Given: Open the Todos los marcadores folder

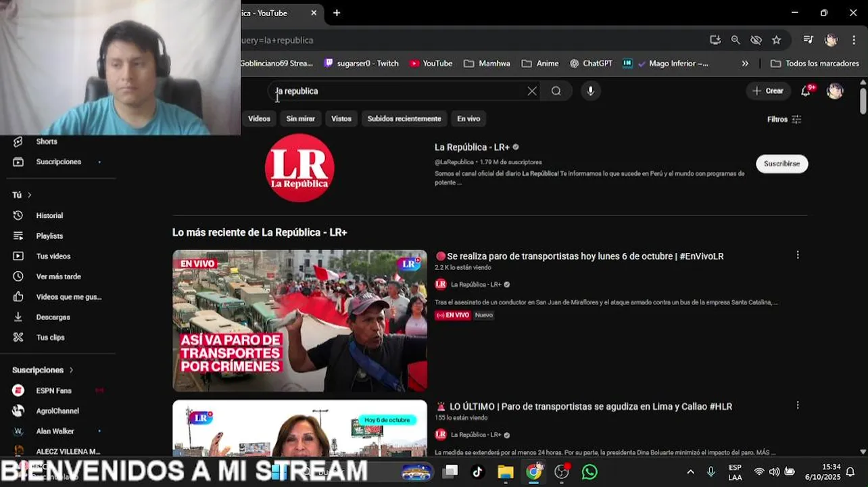Looking at the screenshot, I should click(815, 64).
